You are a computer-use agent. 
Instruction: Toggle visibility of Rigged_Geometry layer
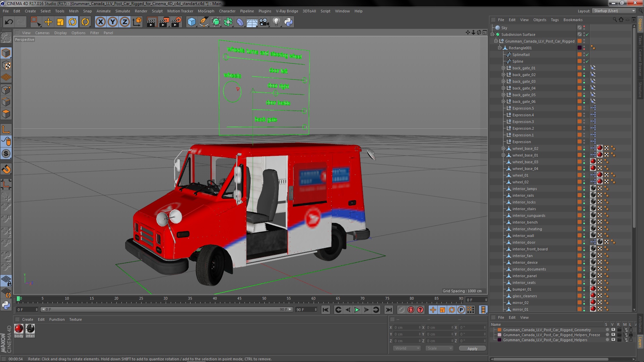tap(613, 330)
